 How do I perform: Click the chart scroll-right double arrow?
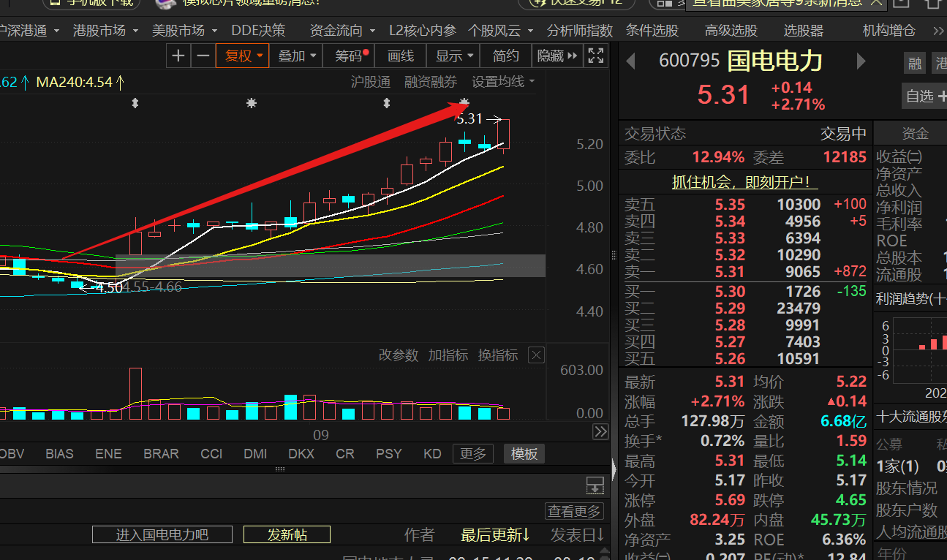point(600,432)
